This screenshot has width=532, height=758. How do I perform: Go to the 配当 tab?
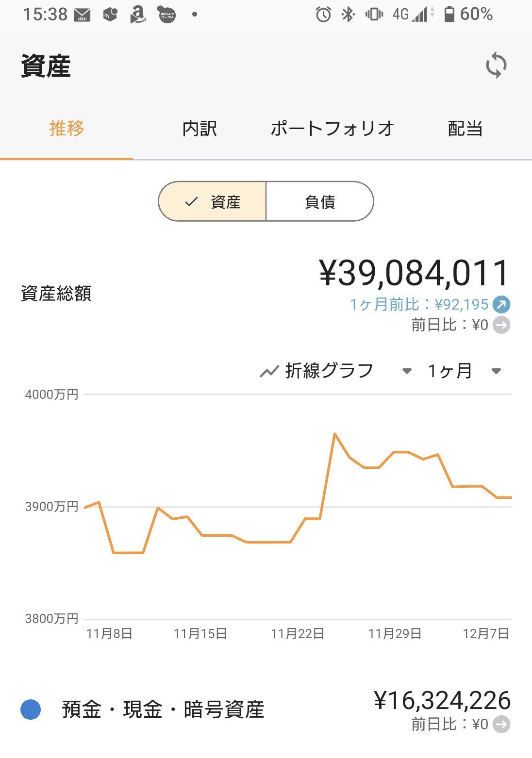(465, 129)
